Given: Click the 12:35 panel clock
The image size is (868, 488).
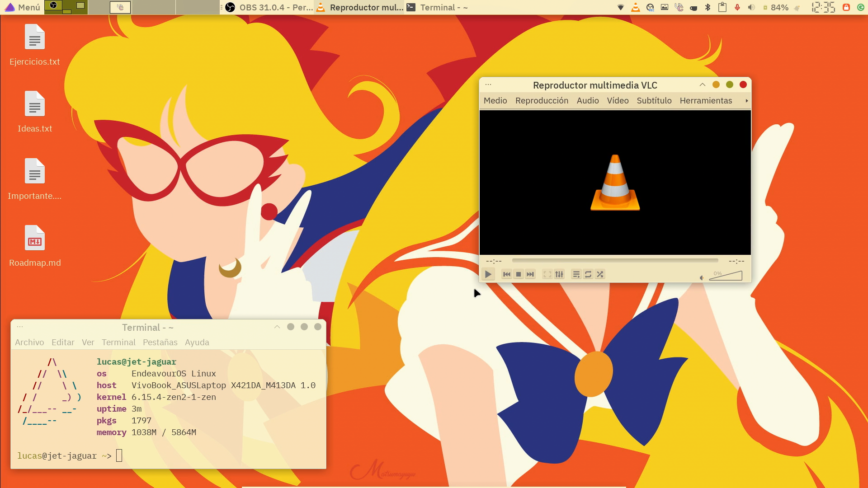Looking at the screenshot, I should coord(823,7).
